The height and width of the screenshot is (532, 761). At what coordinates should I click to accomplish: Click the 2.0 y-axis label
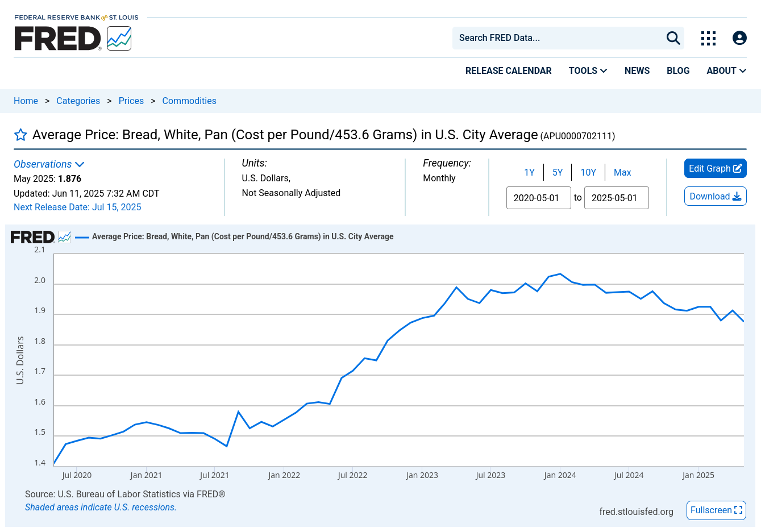40,280
